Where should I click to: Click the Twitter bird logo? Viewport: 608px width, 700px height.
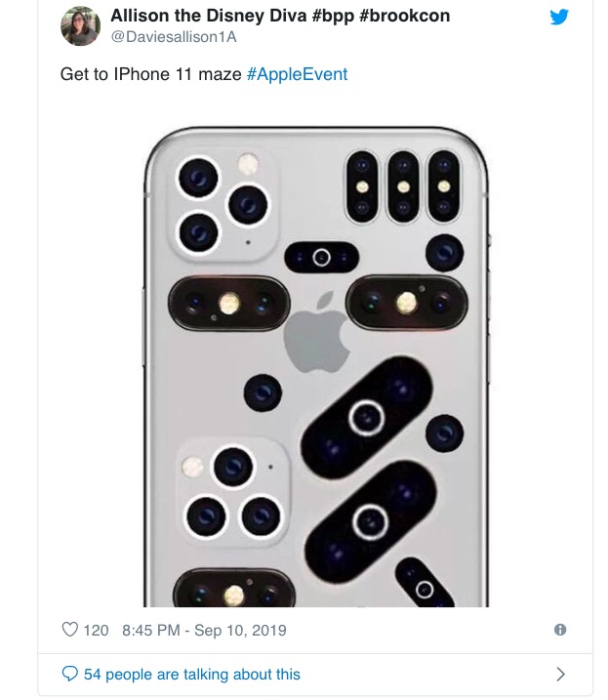[559, 17]
